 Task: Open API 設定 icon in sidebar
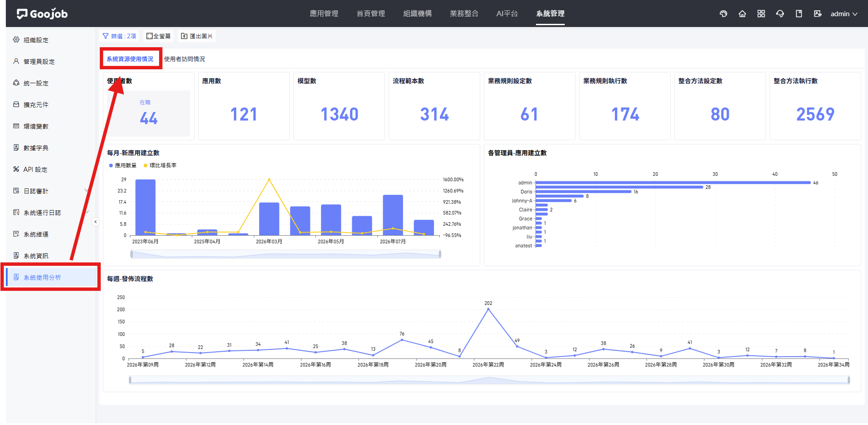16,169
